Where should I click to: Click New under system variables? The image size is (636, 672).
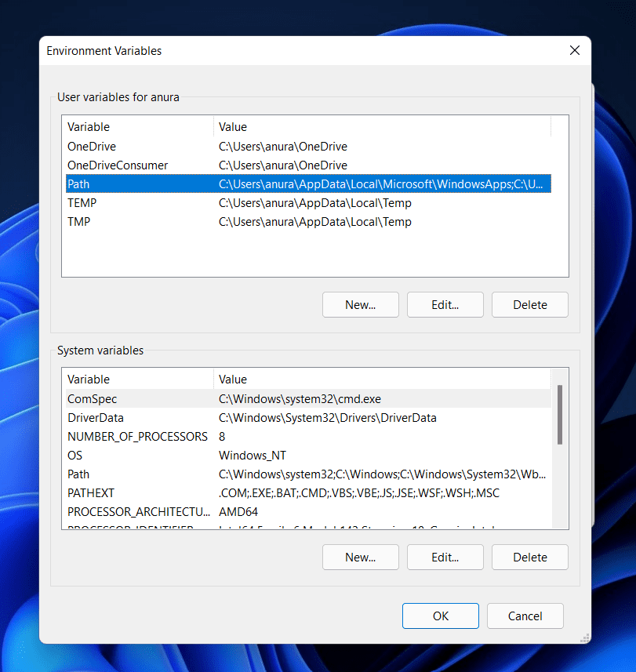click(x=360, y=557)
